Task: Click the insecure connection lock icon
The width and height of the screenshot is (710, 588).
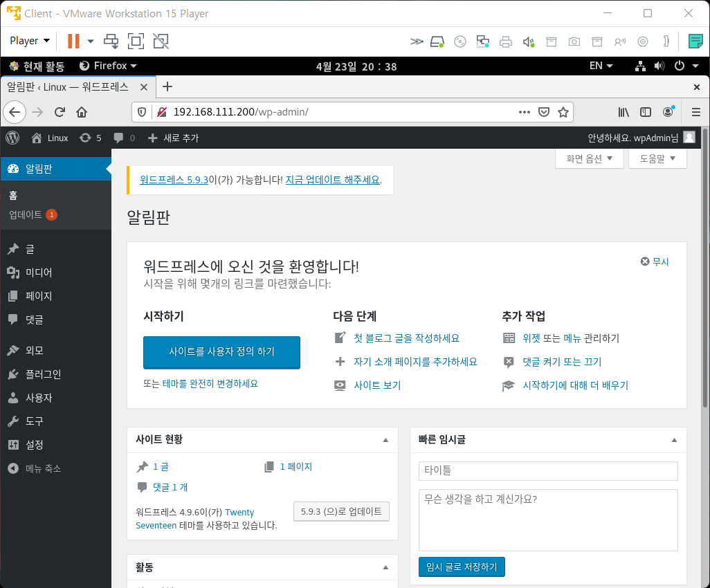Action: pyautogui.click(x=162, y=112)
